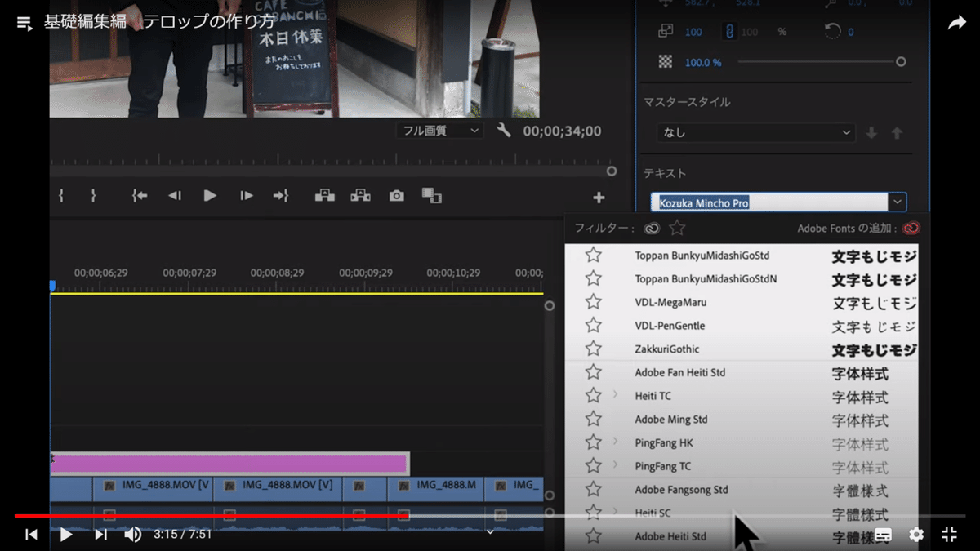Open Adobe Fonts add cloud icon
The height and width of the screenshot is (551, 980).
click(911, 229)
